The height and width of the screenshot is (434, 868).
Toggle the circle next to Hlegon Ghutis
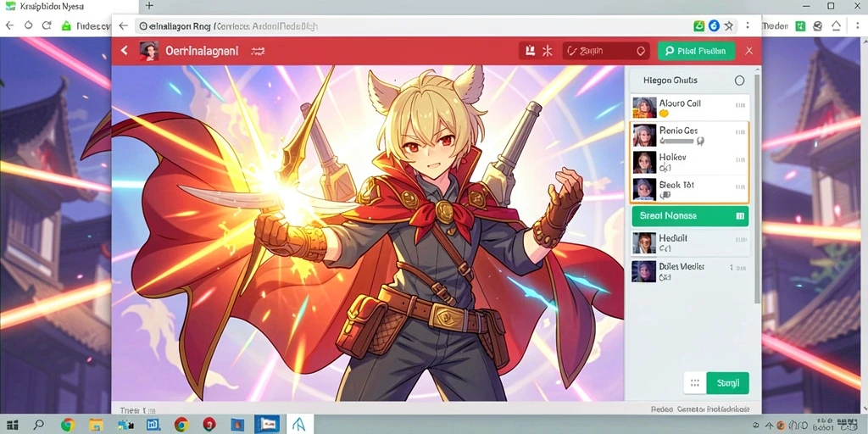click(739, 81)
